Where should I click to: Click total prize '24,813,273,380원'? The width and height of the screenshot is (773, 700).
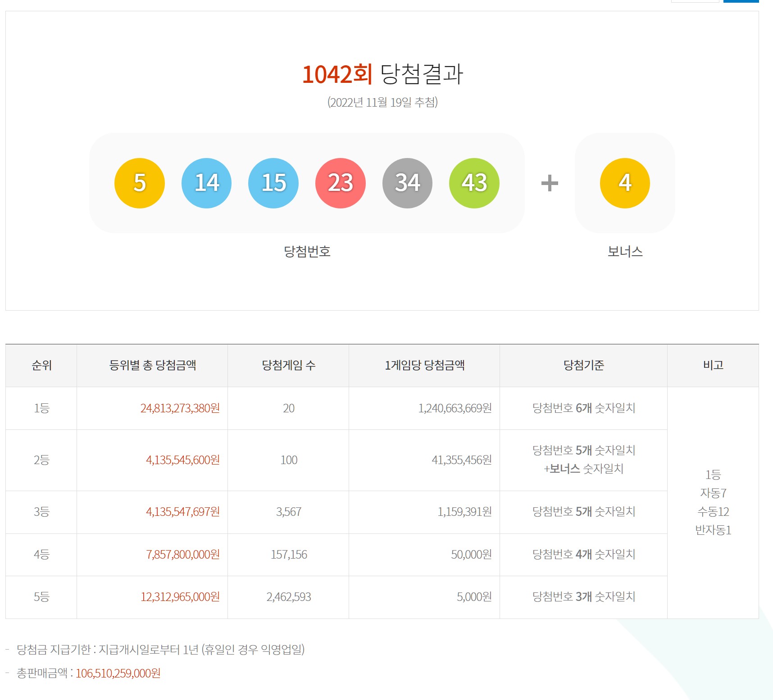(180, 408)
